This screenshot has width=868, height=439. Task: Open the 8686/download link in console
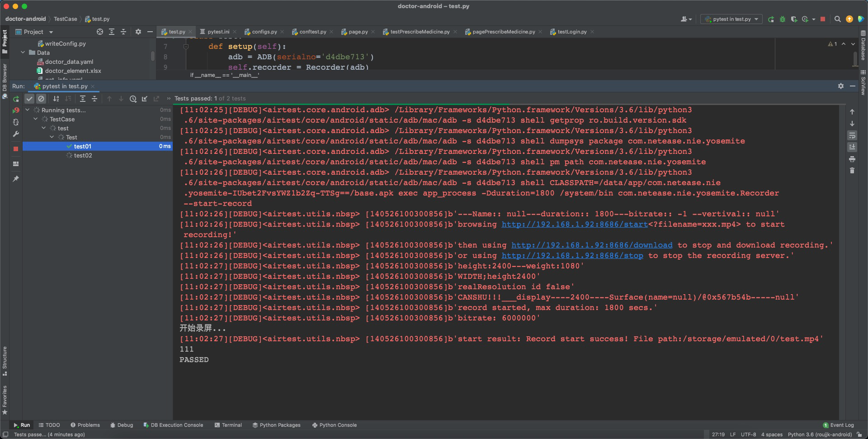[x=591, y=245]
